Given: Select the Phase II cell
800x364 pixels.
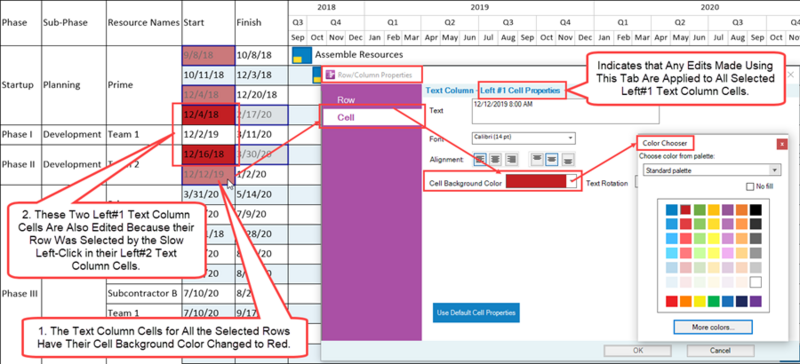Looking at the screenshot, I should tap(20, 165).
